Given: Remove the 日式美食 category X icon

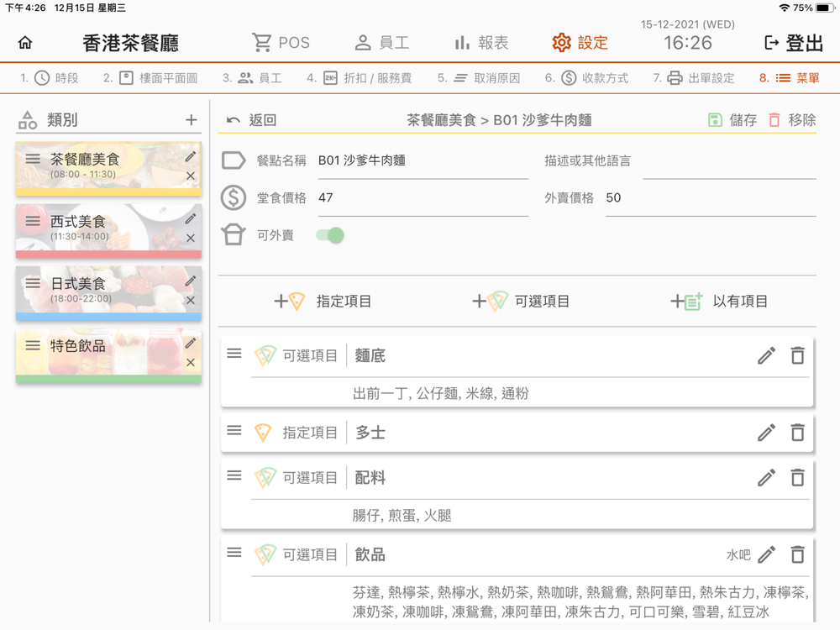Looking at the screenshot, I should (190, 300).
